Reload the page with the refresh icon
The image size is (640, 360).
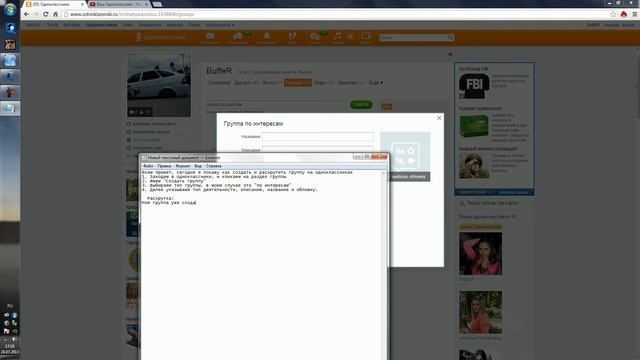coord(45,14)
